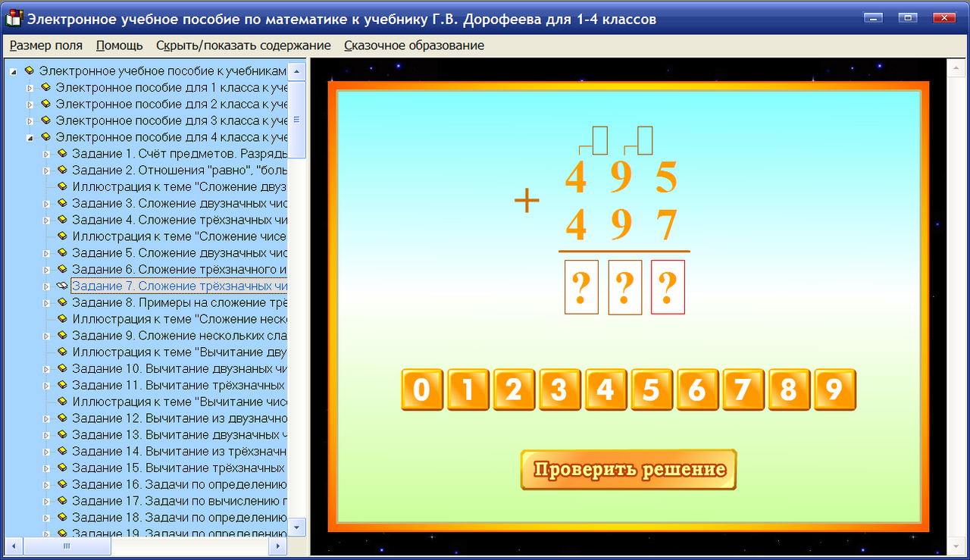Expand the 'Задание 10' tree node
This screenshot has height=560, width=970.
click(47, 368)
